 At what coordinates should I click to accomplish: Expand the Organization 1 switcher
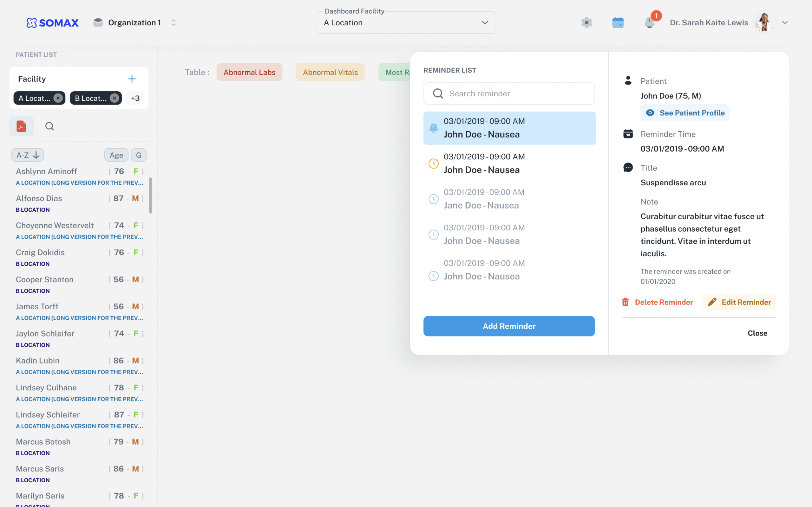[x=174, y=22]
